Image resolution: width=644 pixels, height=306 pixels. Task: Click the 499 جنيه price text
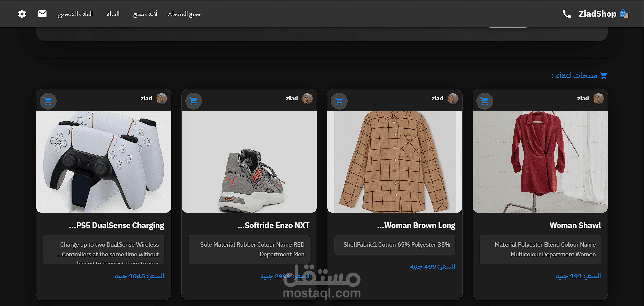[x=433, y=267]
